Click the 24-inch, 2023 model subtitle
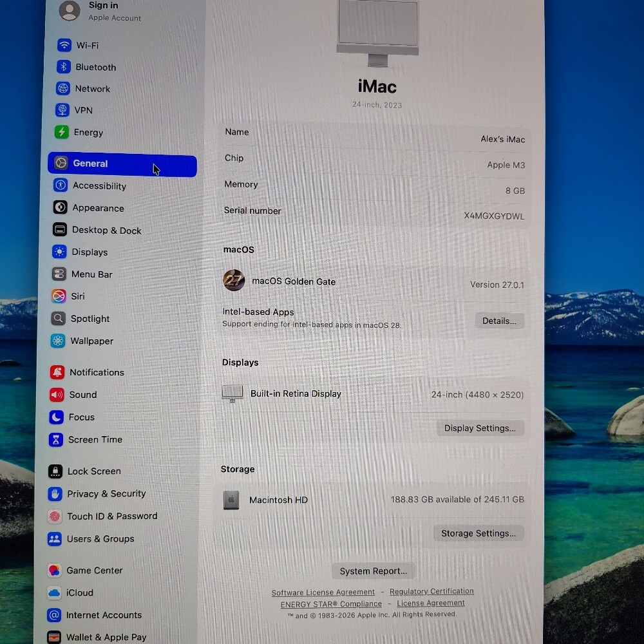644x644 pixels. [377, 105]
